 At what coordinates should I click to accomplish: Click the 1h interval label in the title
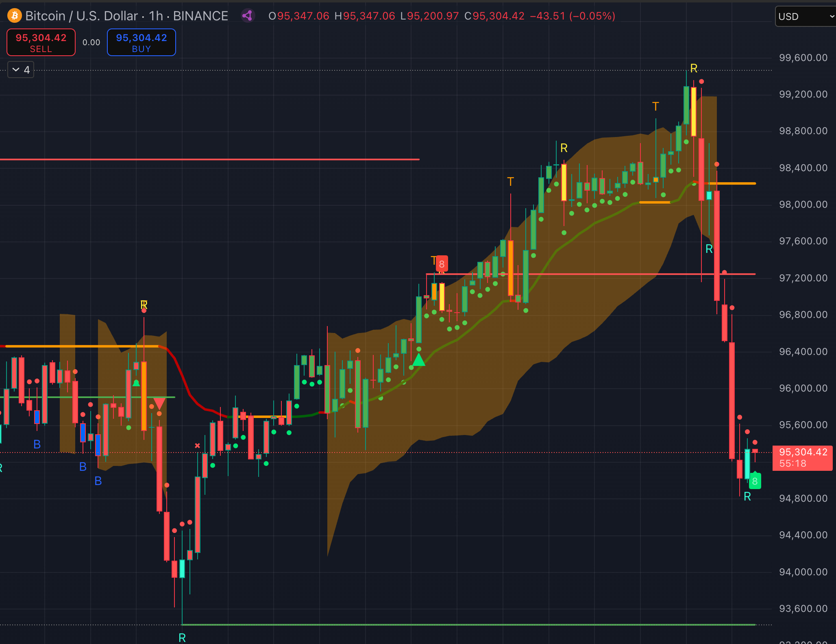(x=156, y=16)
